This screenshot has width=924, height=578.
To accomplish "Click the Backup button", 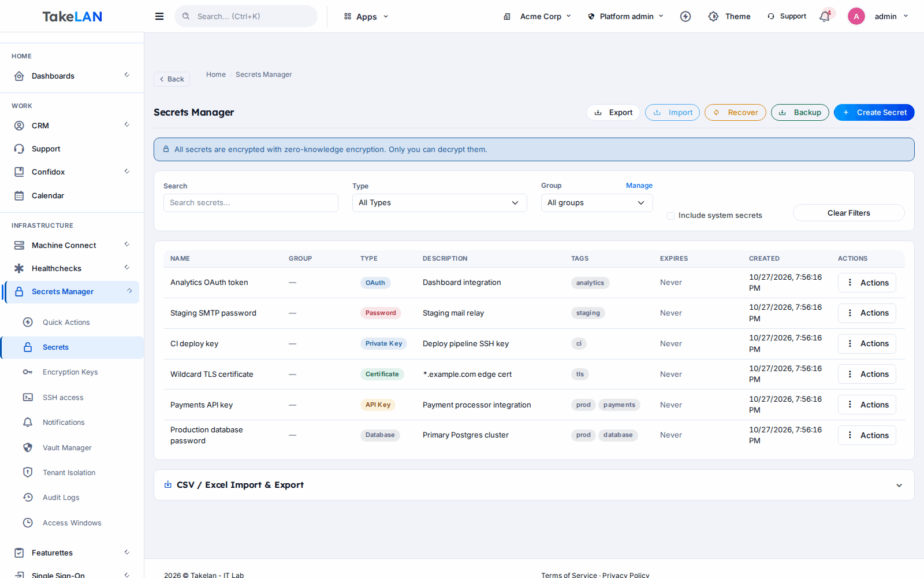I will (800, 113).
